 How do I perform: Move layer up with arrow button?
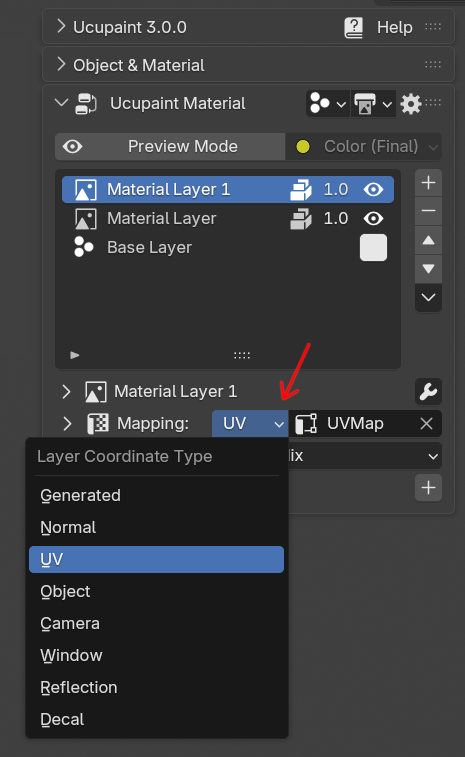(x=428, y=240)
